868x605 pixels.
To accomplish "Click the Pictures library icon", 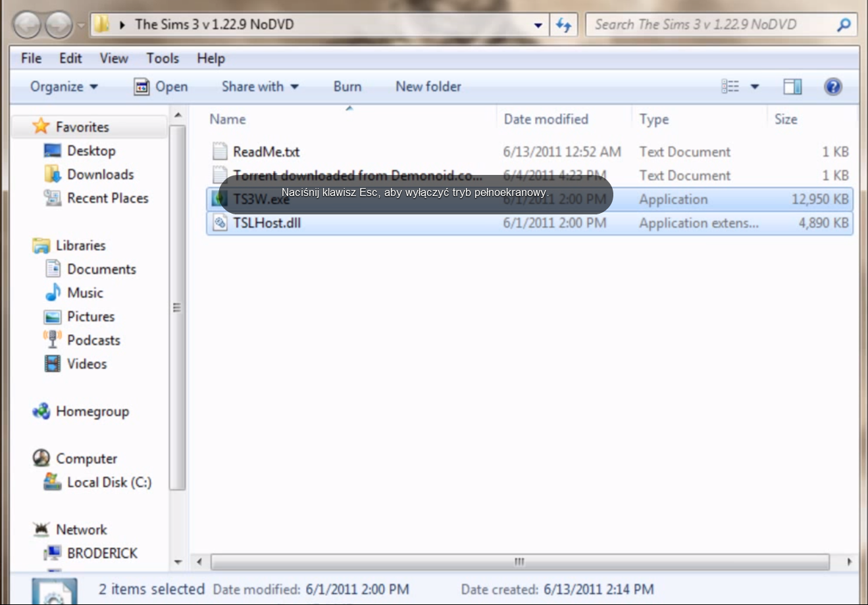I will tap(53, 317).
